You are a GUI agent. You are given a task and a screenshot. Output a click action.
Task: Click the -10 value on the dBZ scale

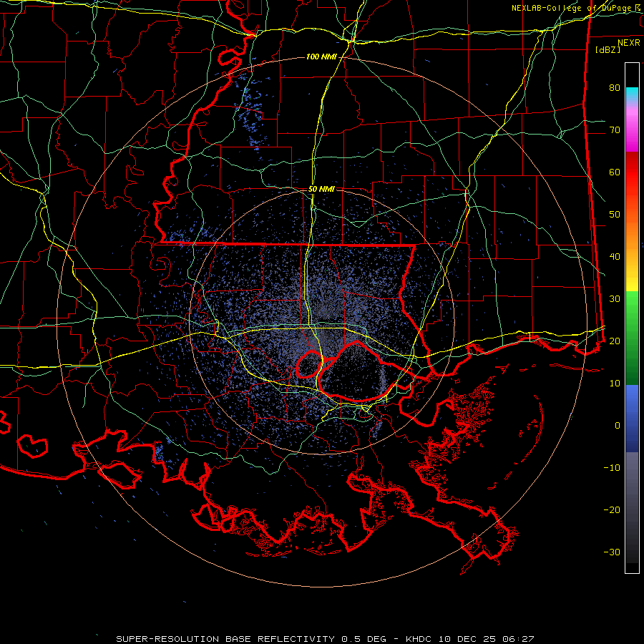612,468
